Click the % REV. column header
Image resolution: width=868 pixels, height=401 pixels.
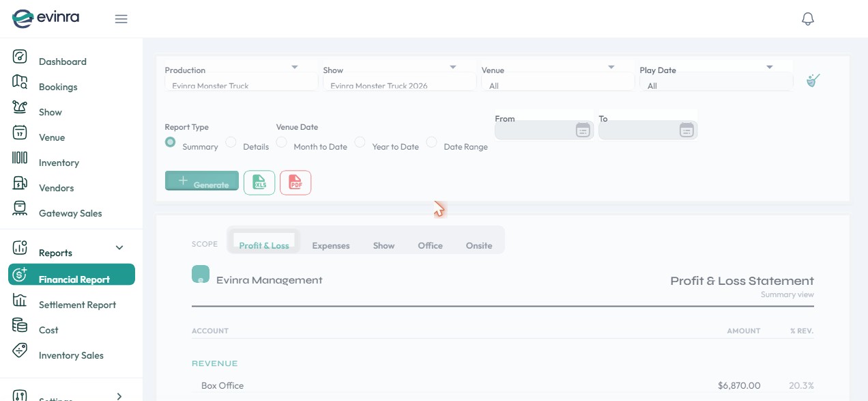click(802, 331)
